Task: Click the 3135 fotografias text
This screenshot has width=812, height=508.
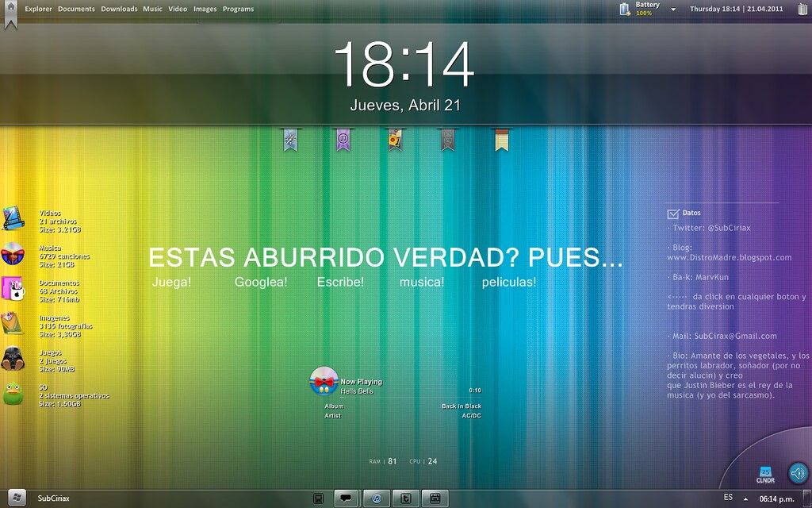Action: coord(66,326)
